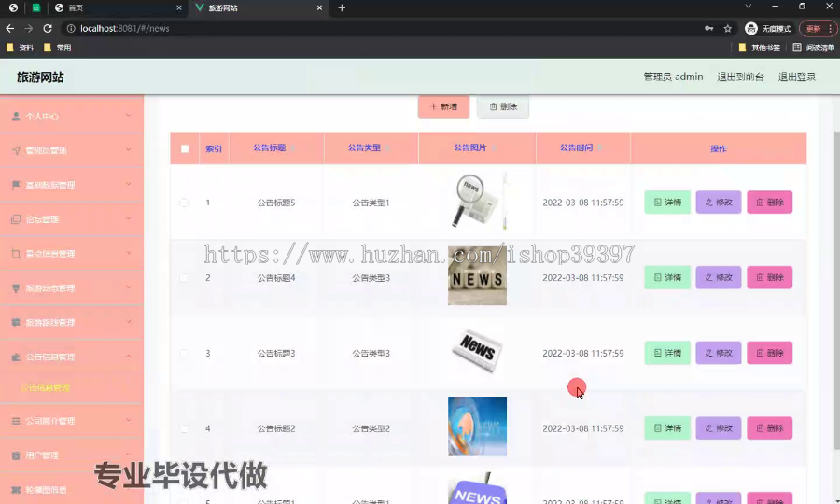
Task: Reload the page with refresh icon
Action: [48, 28]
